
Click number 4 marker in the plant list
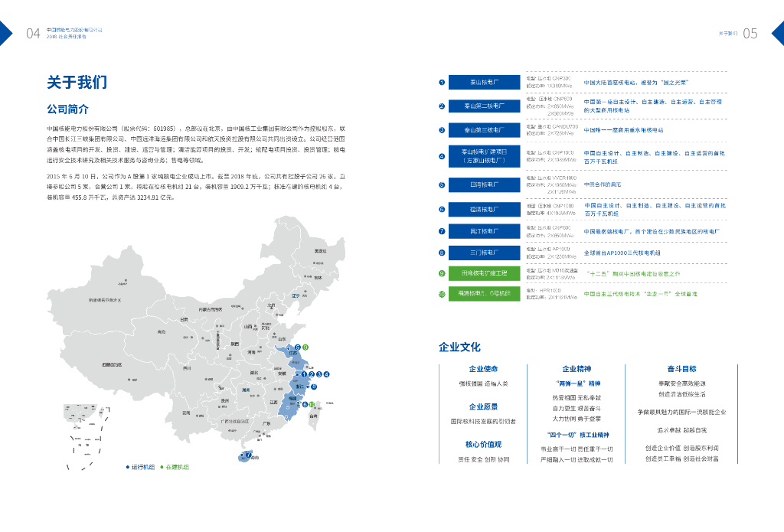(x=442, y=156)
